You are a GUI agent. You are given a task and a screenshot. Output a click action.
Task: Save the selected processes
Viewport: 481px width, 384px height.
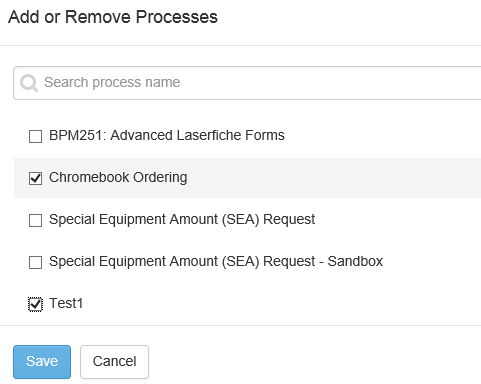tap(42, 362)
